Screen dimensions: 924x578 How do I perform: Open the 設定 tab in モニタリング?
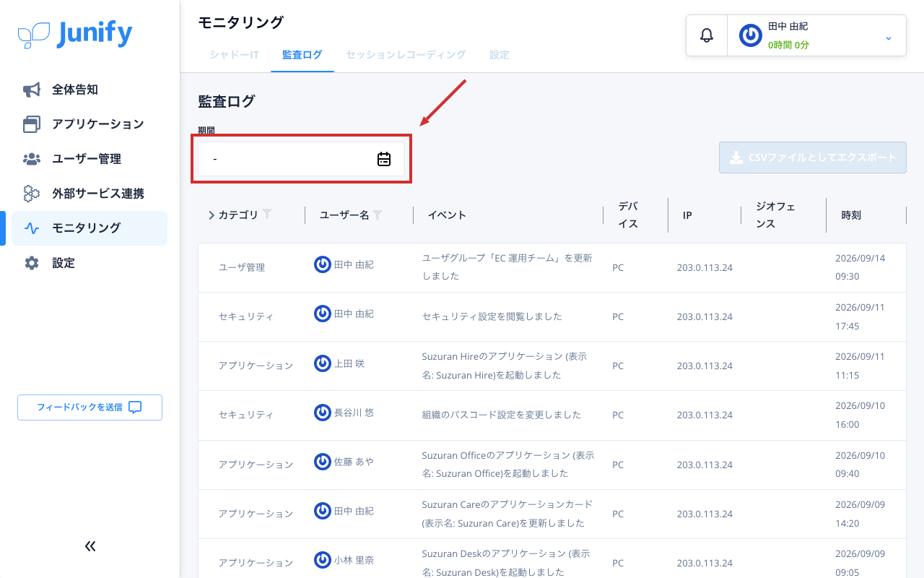coord(500,55)
